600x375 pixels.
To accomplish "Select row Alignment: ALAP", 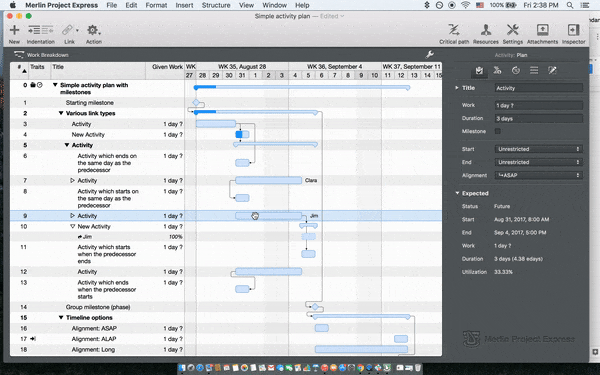I will [x=226, y=339].
